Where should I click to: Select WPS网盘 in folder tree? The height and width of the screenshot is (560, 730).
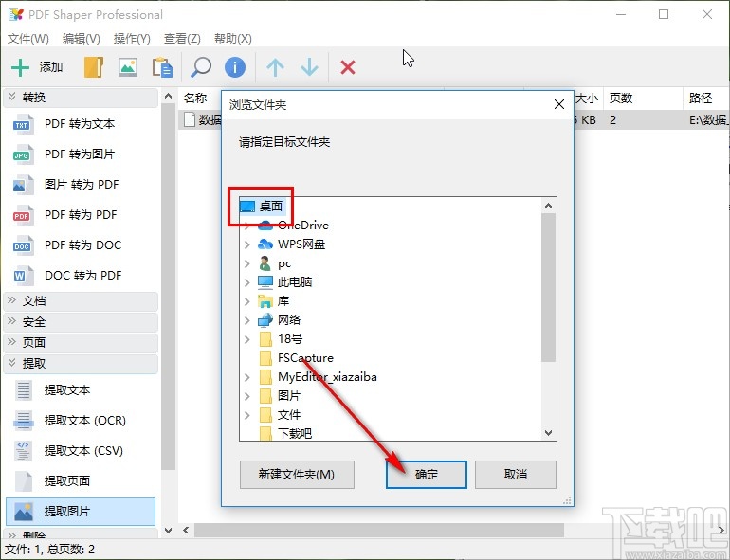click(x=301, y=244)
